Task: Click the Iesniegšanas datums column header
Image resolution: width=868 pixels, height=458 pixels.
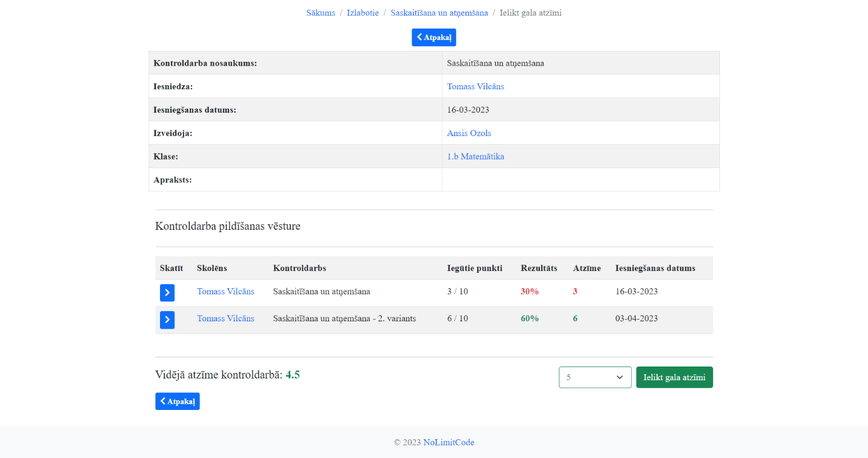Action: click(655, 268)
